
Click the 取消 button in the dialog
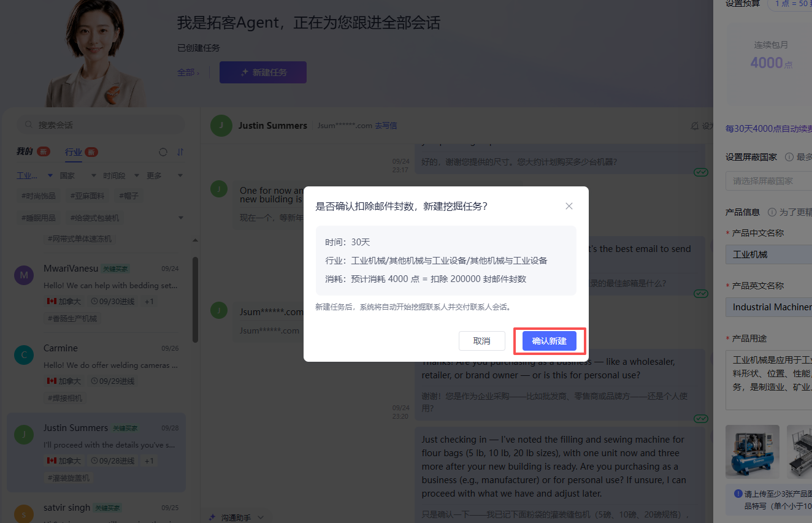(x=481, y=341)
